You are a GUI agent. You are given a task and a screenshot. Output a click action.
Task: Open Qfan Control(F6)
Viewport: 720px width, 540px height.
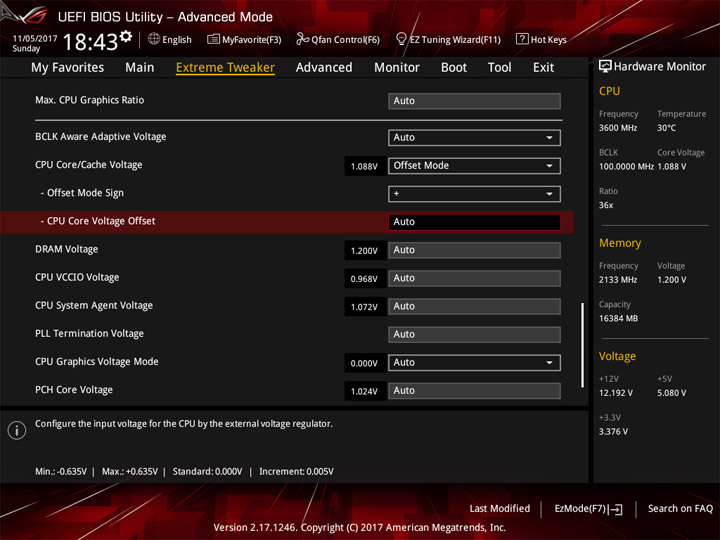[x=338, y=39]
